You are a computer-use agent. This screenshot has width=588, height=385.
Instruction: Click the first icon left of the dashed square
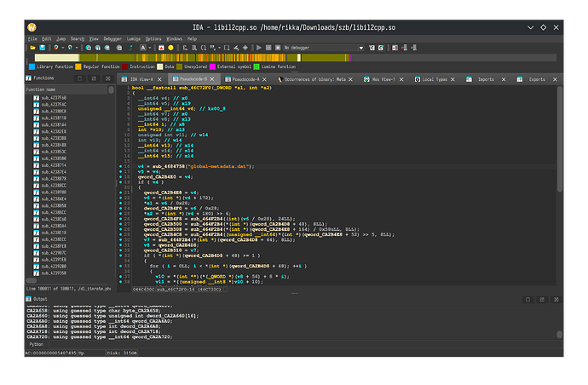click(213, 48)
